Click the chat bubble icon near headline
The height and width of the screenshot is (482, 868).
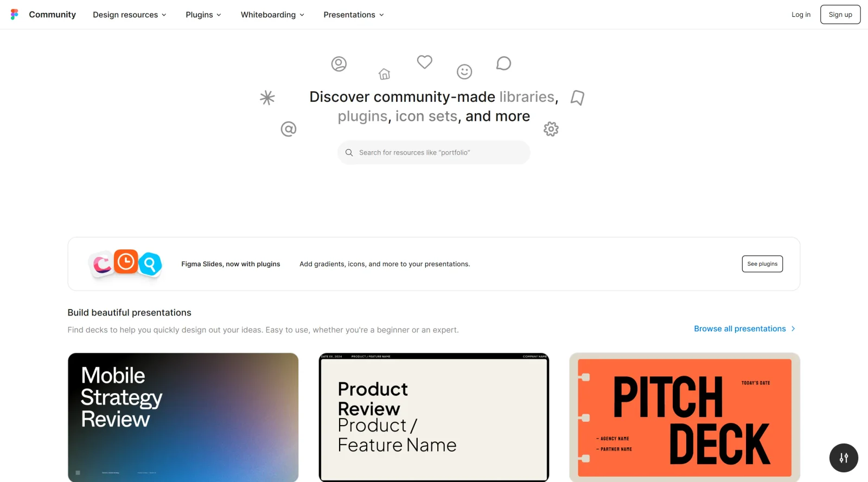pyautogui.click(x=504, y=63)
